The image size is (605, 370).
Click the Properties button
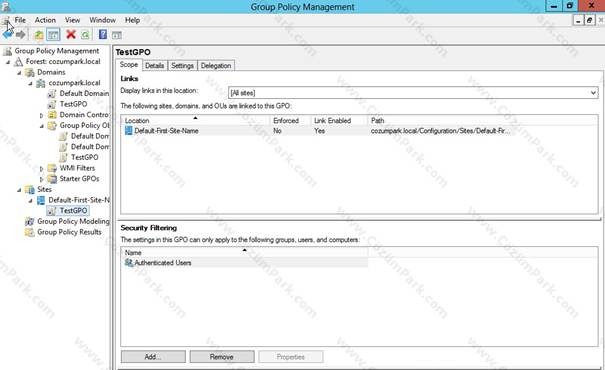tap(291, 357)
